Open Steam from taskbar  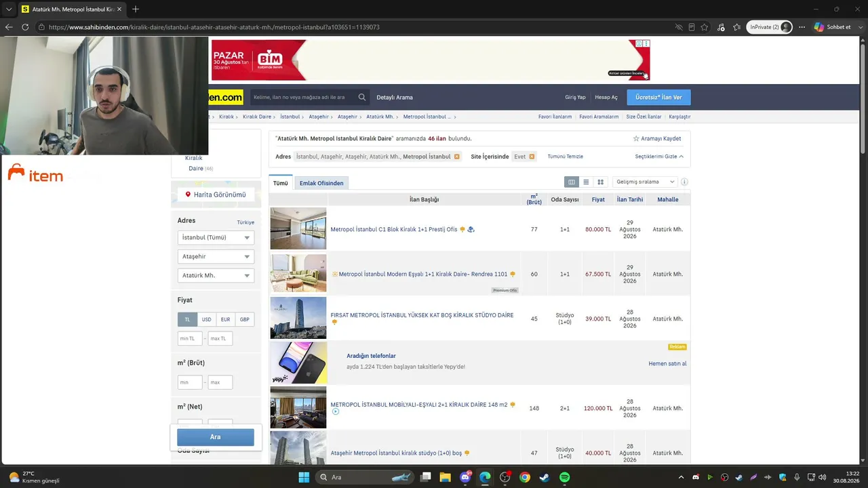point(544,477)
